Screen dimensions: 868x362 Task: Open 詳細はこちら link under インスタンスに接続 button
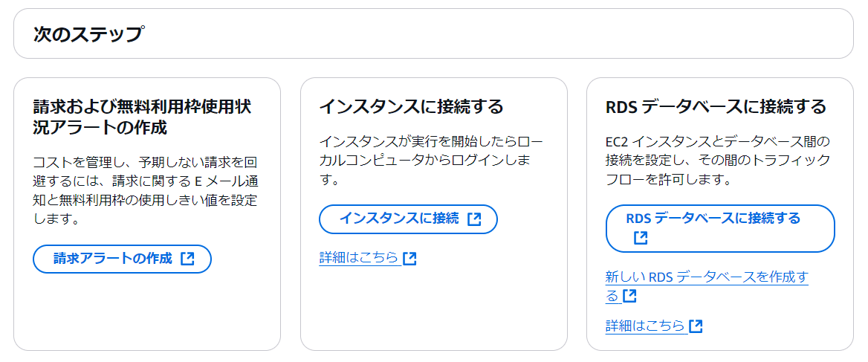tap(359, 258)
